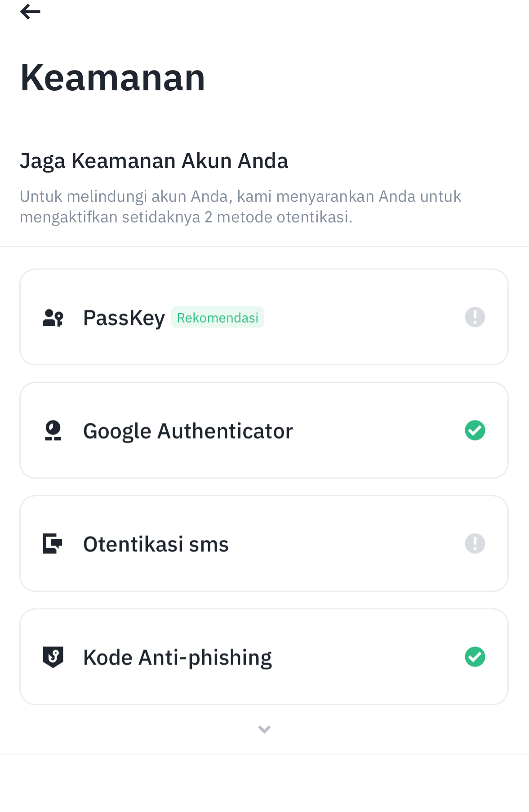This screenshot has width=529, height=812.
Task: Open the PassKey security option
Action: coord(264,317)
